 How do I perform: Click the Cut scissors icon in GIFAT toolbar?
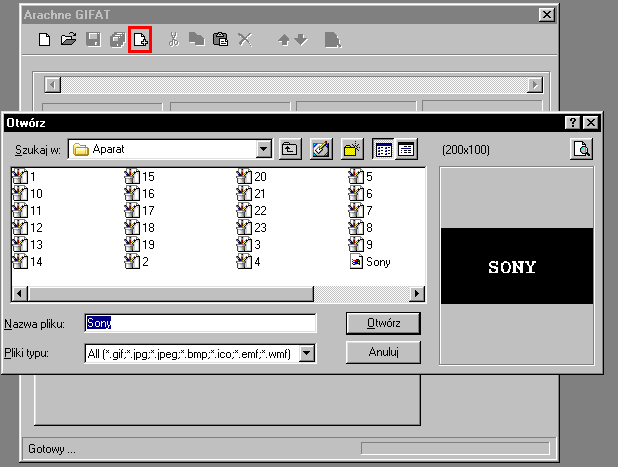173,39
